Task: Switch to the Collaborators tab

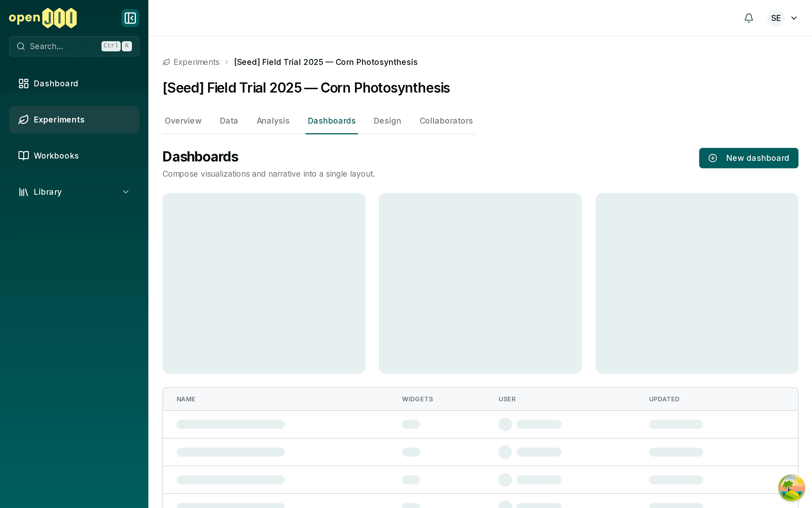Action: point(446,121)
